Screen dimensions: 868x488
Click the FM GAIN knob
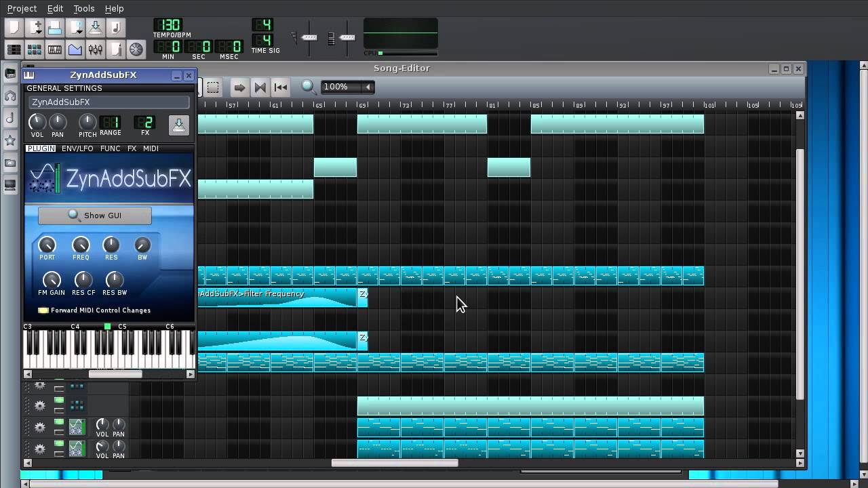pos(52,280)
